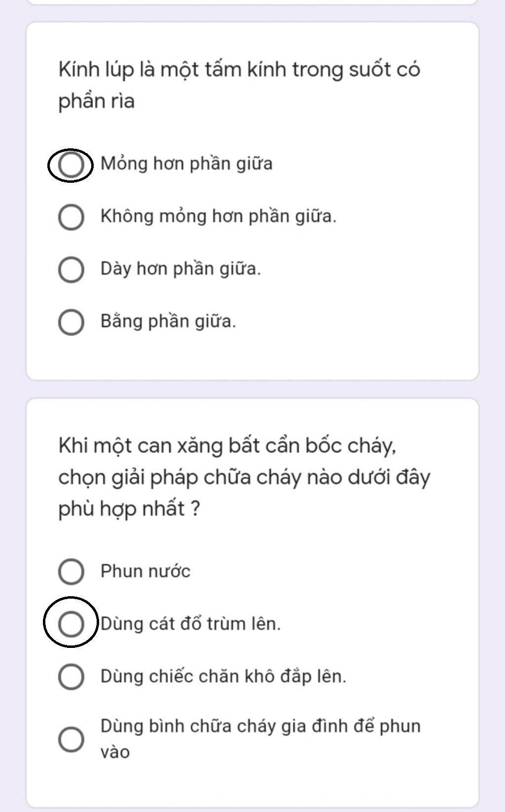Click the 'Khi một can xăng bất cẩn' question title
Screen dimensions: 505x812
pos(244,477)
